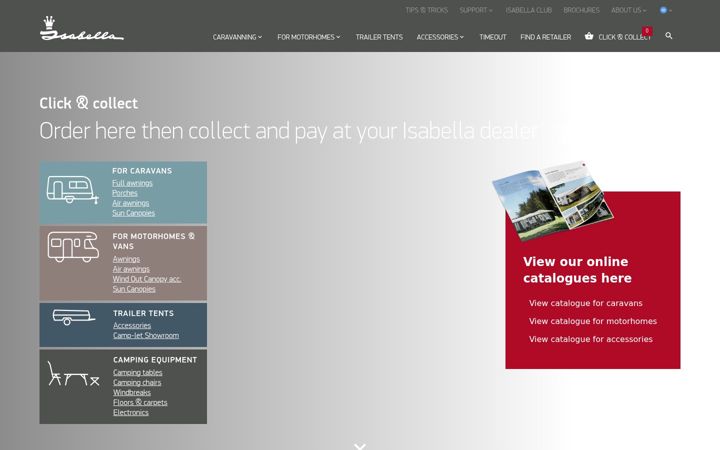Open Wind Out Canopy acc. link
Image resolution: width=720 pixels, height=450 pixels.
point(147,279)
